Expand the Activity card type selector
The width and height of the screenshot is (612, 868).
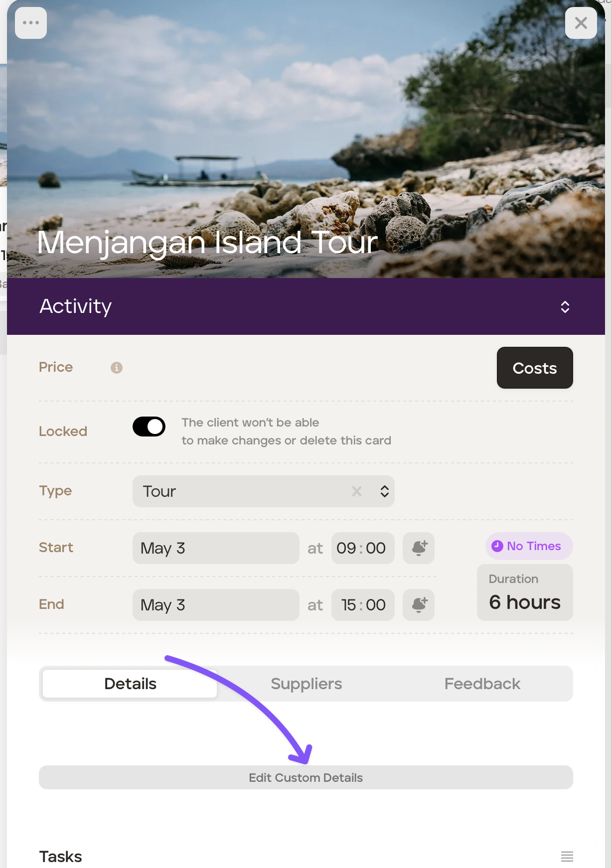[565, 306]
